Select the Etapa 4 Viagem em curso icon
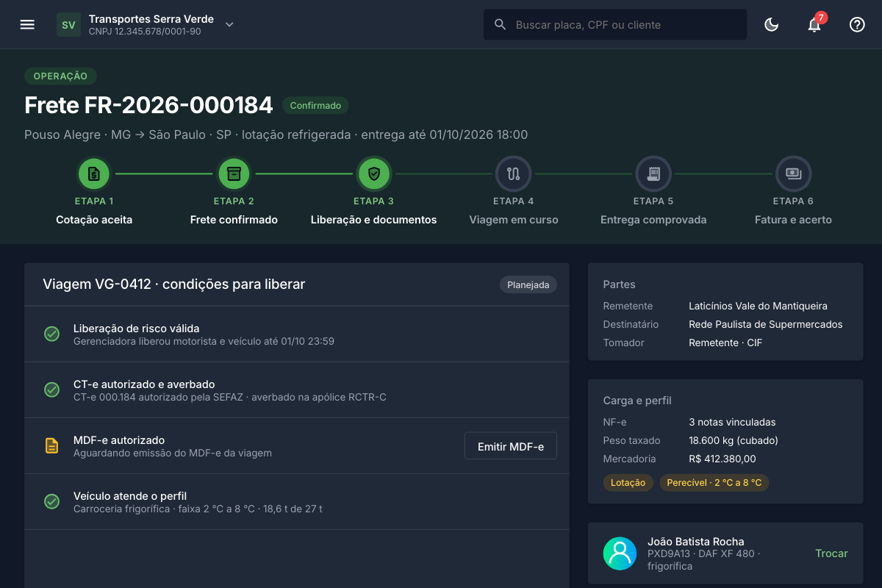Viewport: 882px width, 588px height. (x=514, y=174)
